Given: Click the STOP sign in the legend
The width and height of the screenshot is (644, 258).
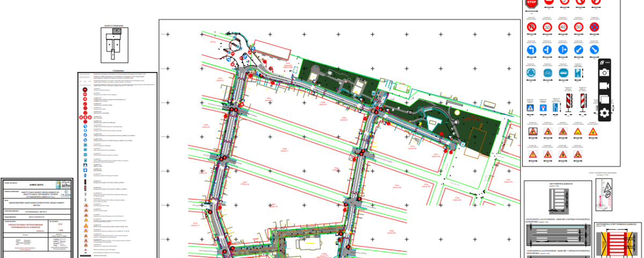Looking at the screenshot, I should click(531, 3).
